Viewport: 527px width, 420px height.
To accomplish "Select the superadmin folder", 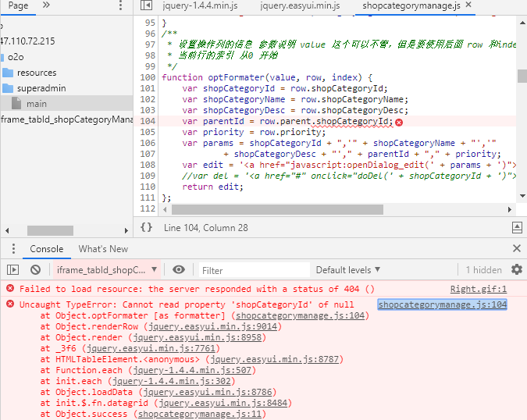I will click(x=41, y=88).
